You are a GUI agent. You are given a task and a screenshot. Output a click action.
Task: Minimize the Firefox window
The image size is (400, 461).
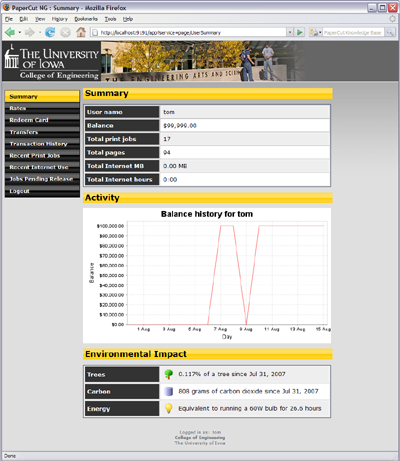372,8
